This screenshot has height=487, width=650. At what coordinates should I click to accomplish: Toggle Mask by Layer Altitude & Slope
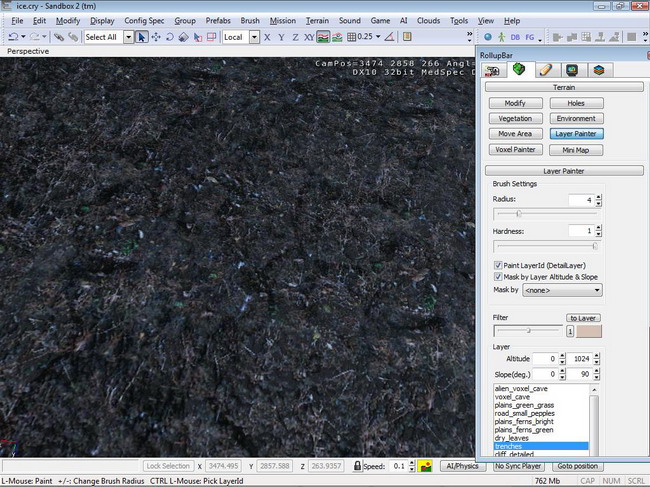pyautogui.click(x=498, y=276)
